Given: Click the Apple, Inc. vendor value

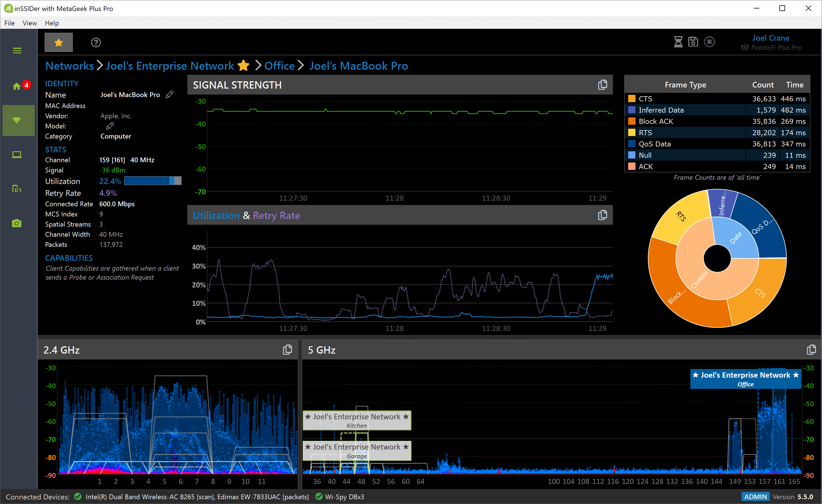Looking at the screenshot, I should tap(116, 116).
